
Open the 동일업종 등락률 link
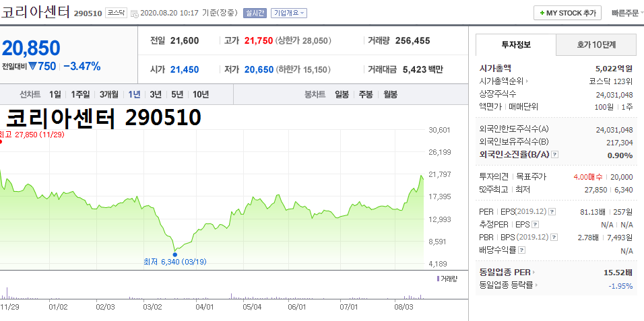507,285
